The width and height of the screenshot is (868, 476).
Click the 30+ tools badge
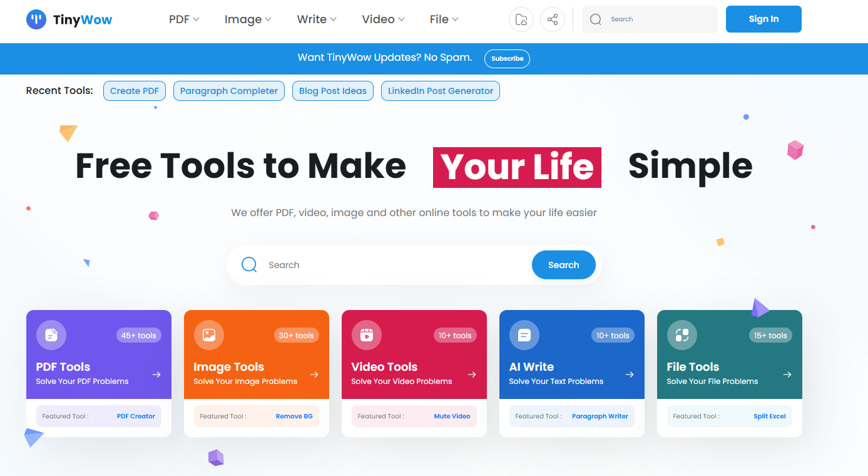297,336
